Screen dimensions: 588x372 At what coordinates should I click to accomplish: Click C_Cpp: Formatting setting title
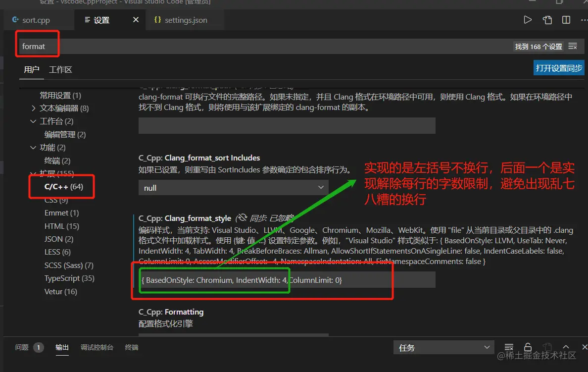(x=171, y=312)
